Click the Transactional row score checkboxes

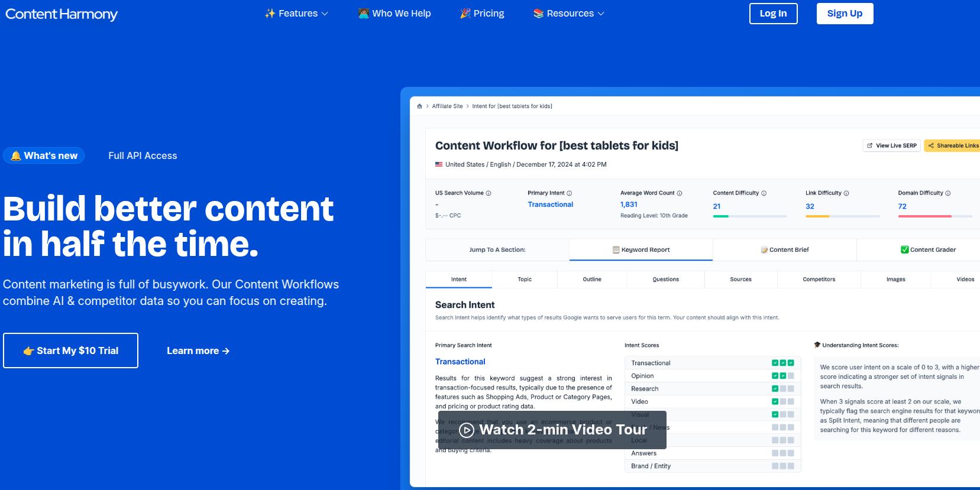[783, 363]
